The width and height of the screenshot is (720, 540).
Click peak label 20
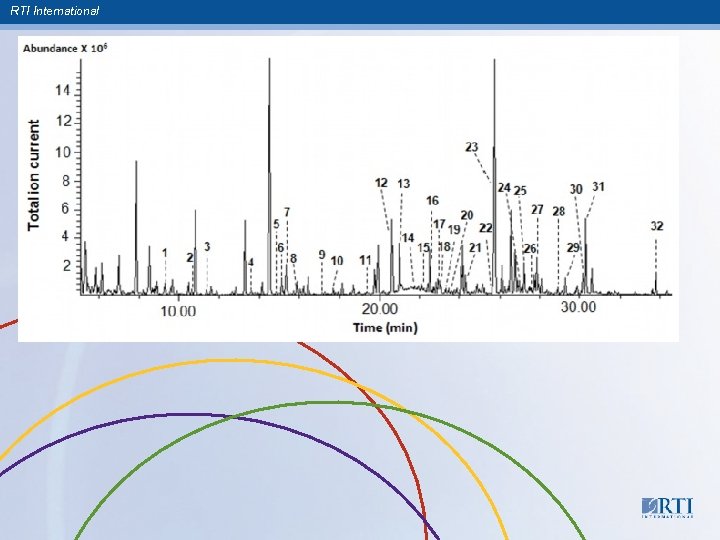click(x=467, y=215)
